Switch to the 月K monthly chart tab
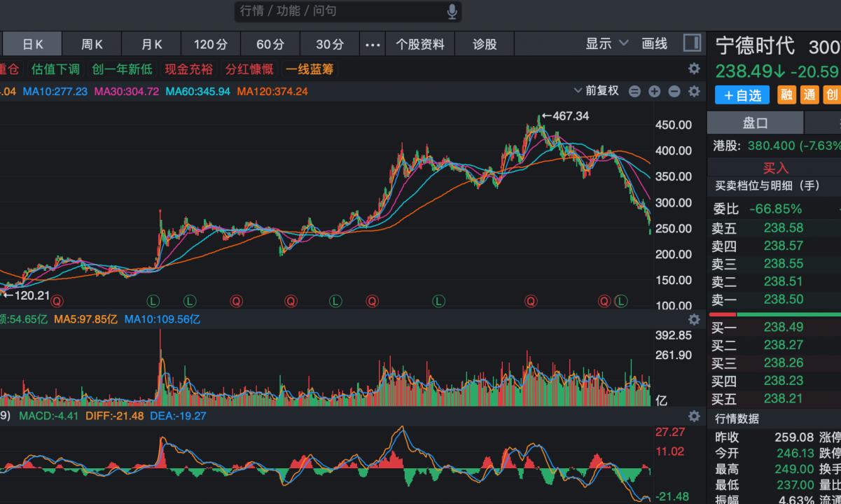The width and height of the screenshot is (841, 504). [x=152, y=44]
